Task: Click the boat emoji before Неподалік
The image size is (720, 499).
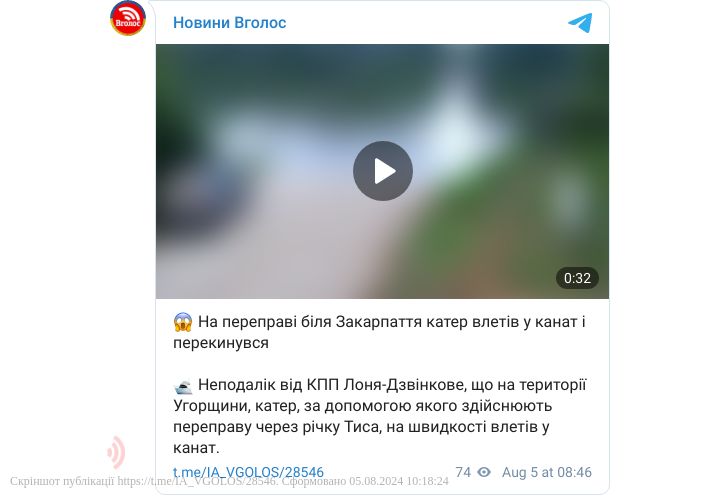Action: pyautogui.click(x=183, y=386)
